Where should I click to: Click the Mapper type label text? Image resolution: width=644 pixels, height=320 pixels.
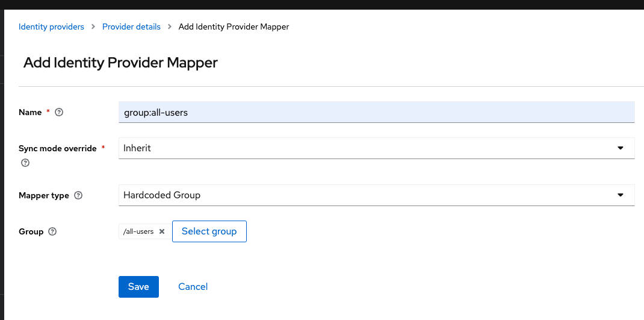click(x=44, y=195)
